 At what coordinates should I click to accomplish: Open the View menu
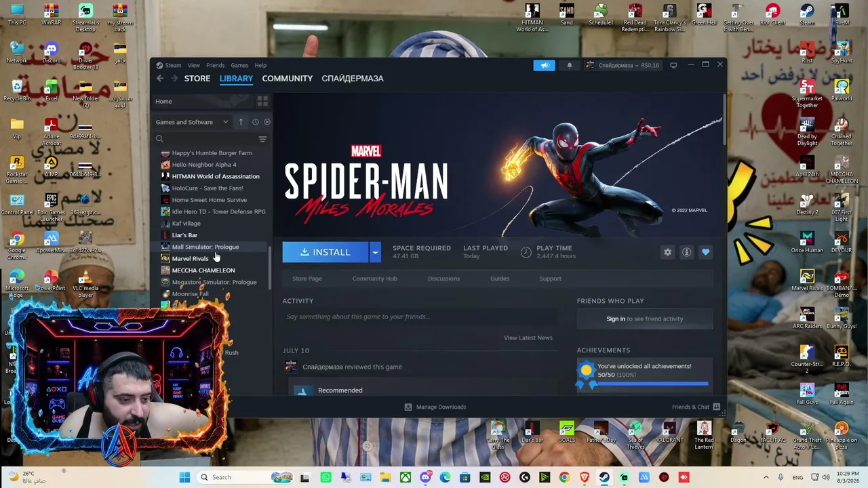(193, 65)
